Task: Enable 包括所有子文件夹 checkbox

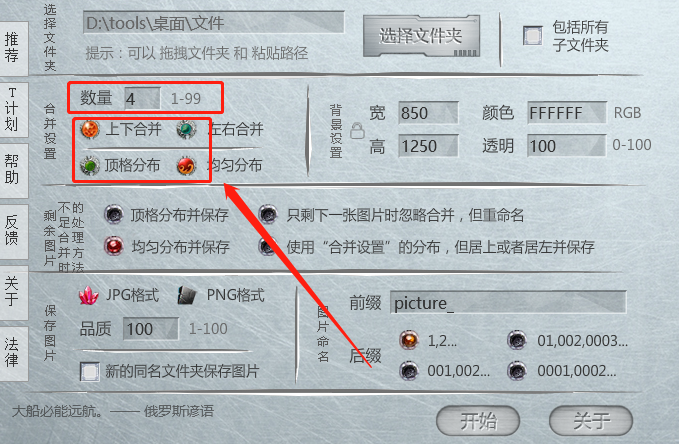Action: tap(533, 36)
